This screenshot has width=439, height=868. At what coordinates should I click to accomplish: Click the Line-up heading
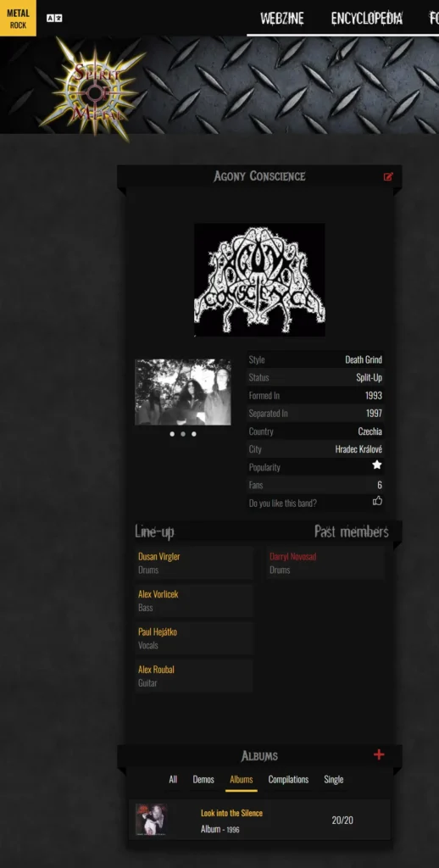click(x=154, y=532)
